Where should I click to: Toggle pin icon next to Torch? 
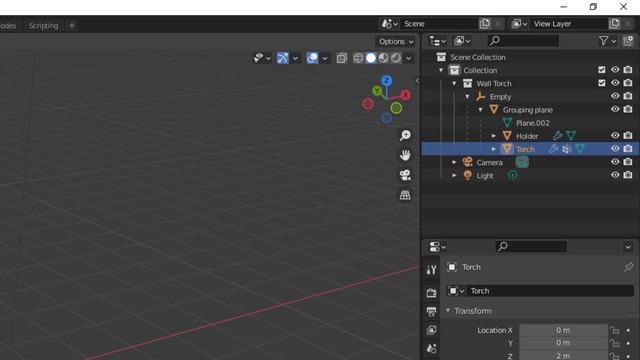(628, 267)
